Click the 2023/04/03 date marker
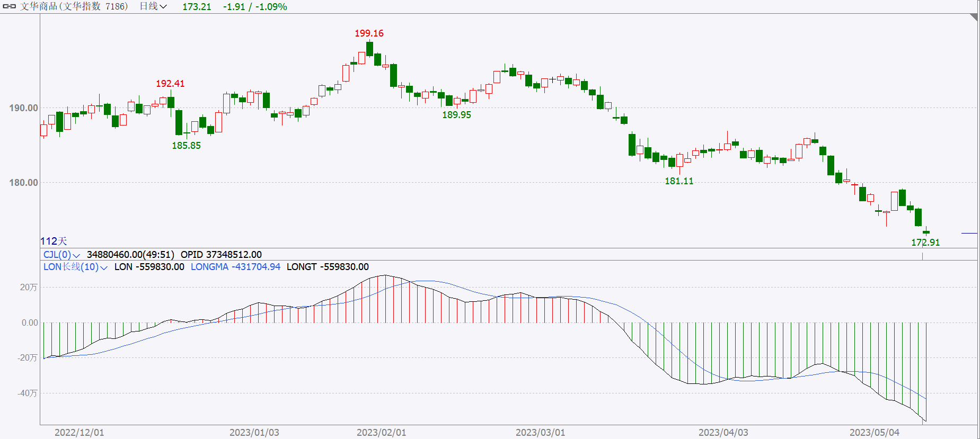Viewport: 980px width, 439px height. tap(723, 433)
